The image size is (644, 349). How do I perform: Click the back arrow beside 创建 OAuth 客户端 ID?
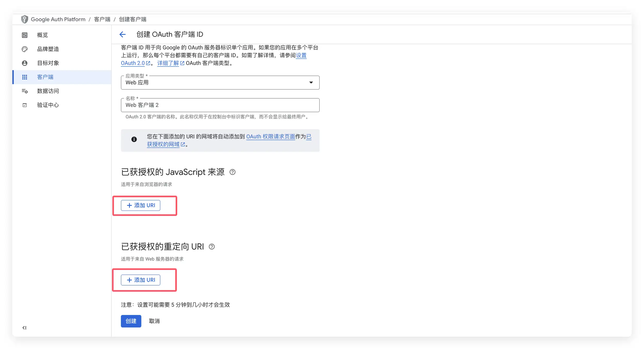tap(123, 34)
